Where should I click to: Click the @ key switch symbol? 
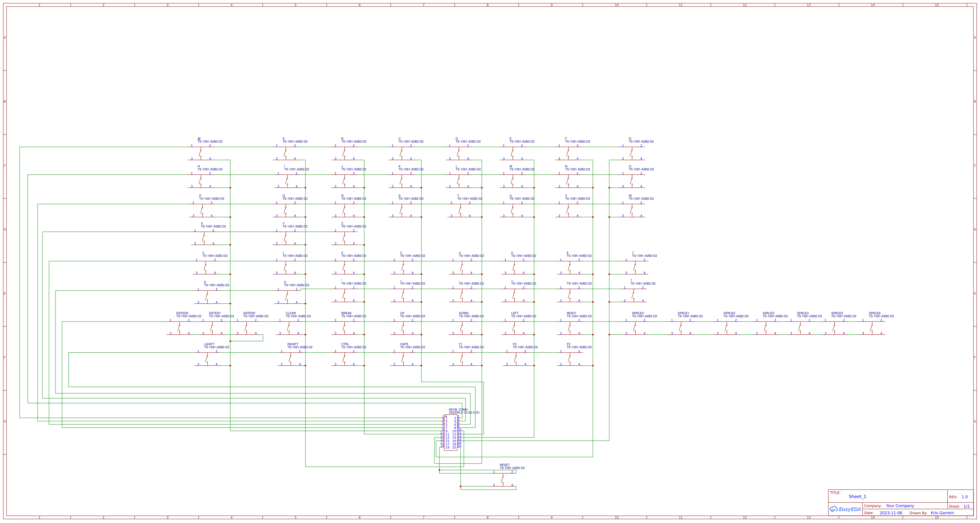click(x=201, y=153)
